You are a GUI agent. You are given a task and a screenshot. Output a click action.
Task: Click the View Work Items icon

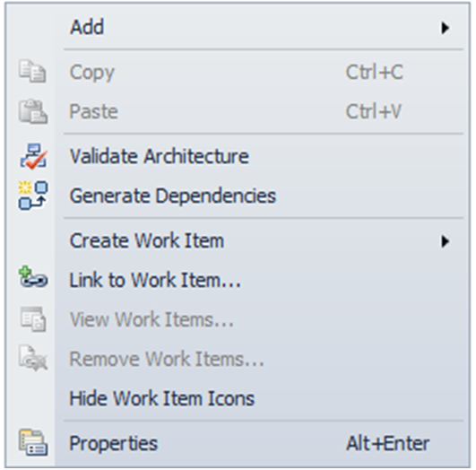click(33, 319)
